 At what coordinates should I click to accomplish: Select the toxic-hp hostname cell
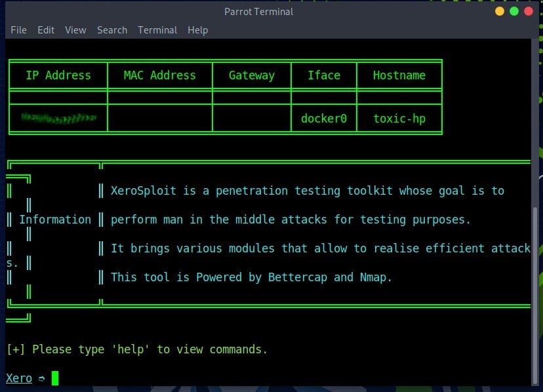tap(399, 119)
